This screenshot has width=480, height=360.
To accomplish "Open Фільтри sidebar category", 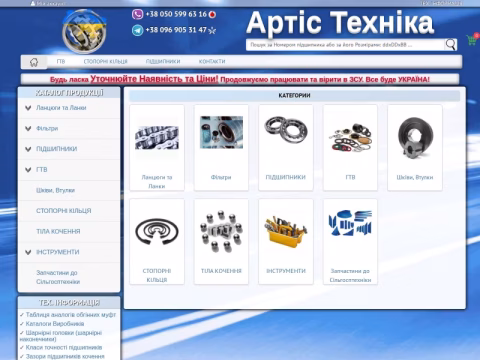I will click(47, 129).
